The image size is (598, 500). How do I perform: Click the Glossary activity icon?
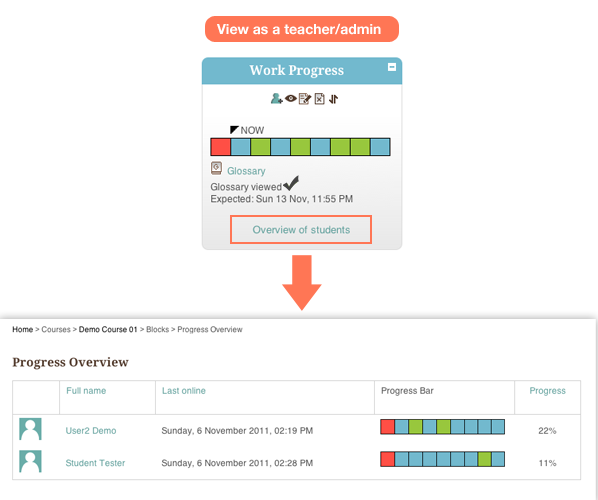[x=216, y=168]
